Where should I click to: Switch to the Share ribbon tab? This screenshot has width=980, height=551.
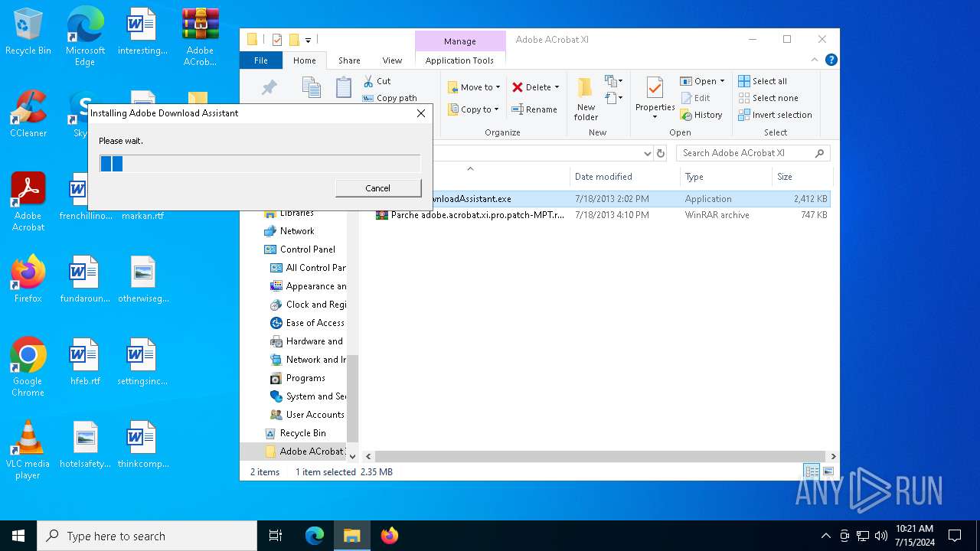point(349,60)
